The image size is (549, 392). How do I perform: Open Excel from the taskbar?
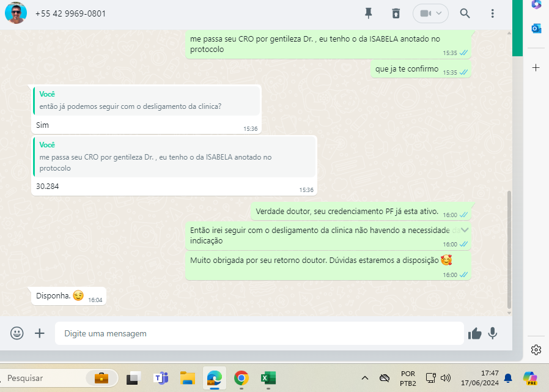(x=268, y=378)
